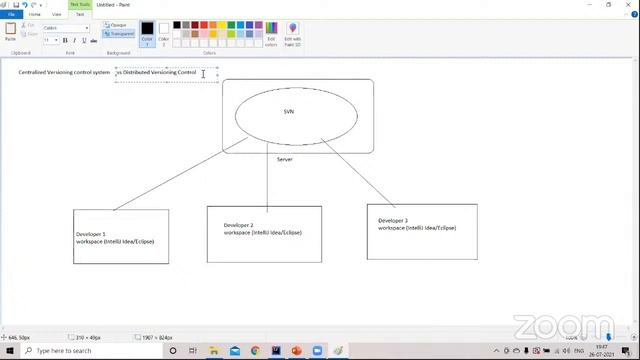Click the Paste clipboard icon

coord(10,32)
